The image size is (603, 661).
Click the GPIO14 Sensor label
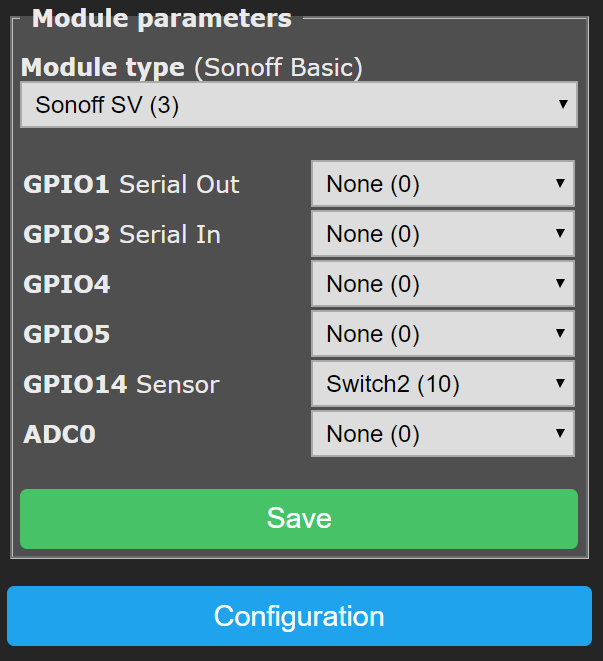[121, 384]
